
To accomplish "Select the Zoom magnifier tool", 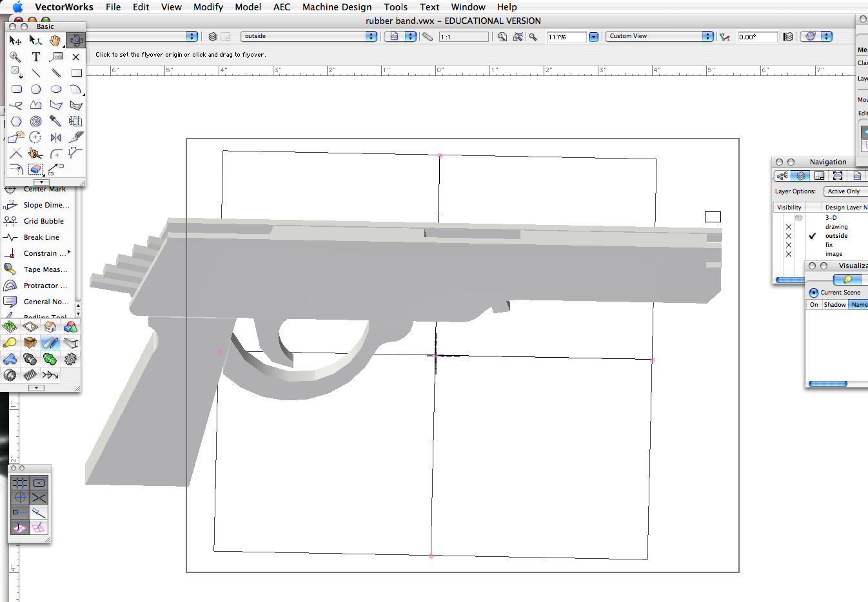I will tap(15, 57).
